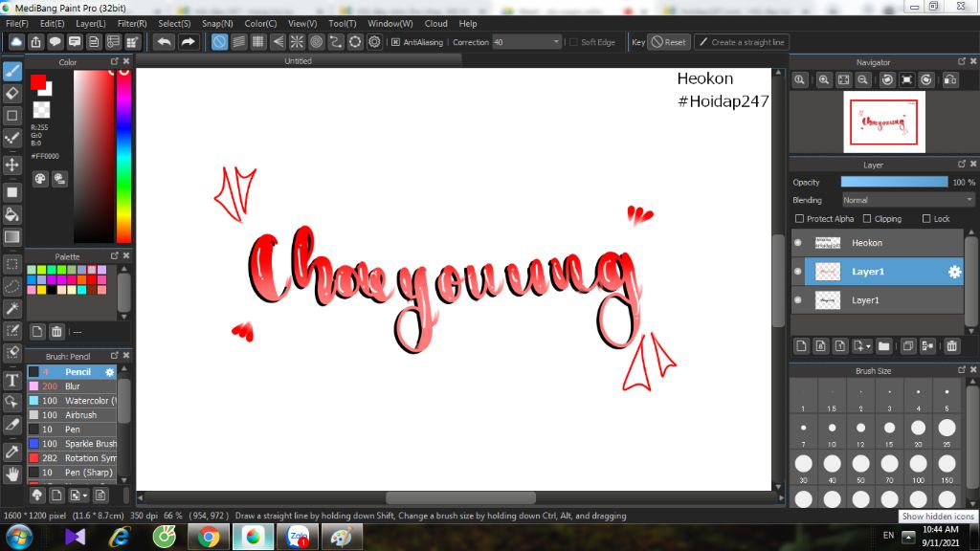
Task: Enable circle snap guide
Action: tap(316, 42)
